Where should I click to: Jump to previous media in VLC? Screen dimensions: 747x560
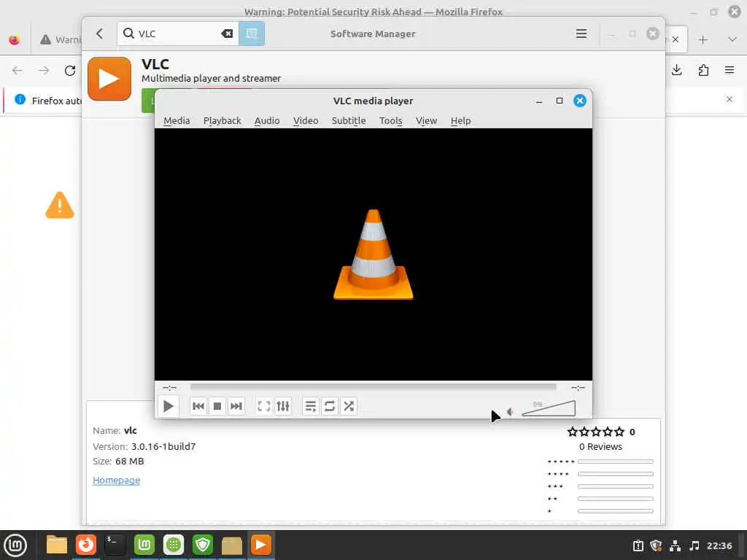coord(198,406)
